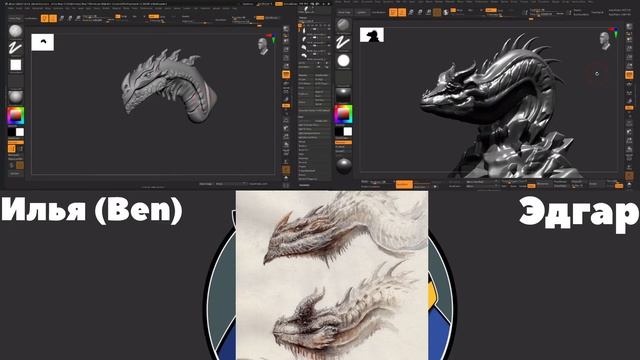Toggle Edit mode button in right window toolbar
Viewport: 640px width, 360px height.
coord(393,13)
